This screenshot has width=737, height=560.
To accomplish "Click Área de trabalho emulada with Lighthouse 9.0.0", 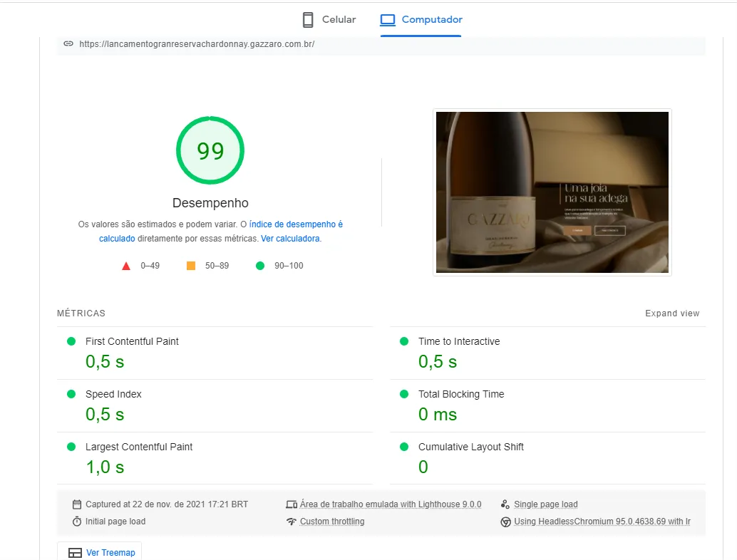I will click(391, 504).
